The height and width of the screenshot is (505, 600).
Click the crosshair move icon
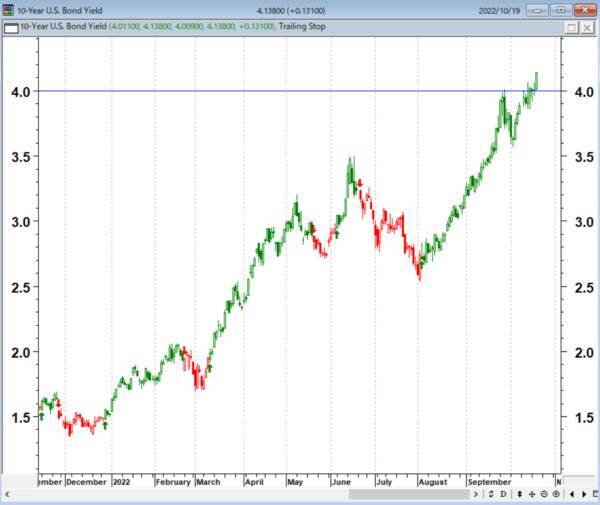pos(530,494)
